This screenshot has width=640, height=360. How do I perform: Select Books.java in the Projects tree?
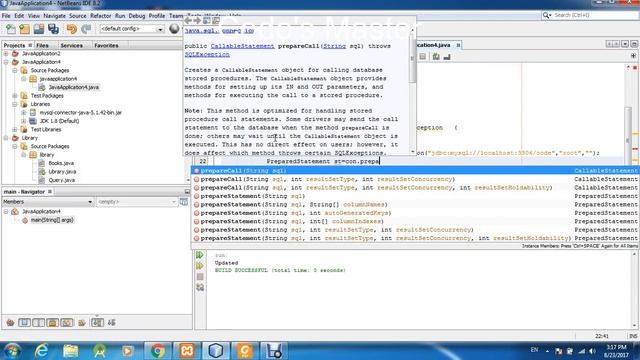(61, 163)
